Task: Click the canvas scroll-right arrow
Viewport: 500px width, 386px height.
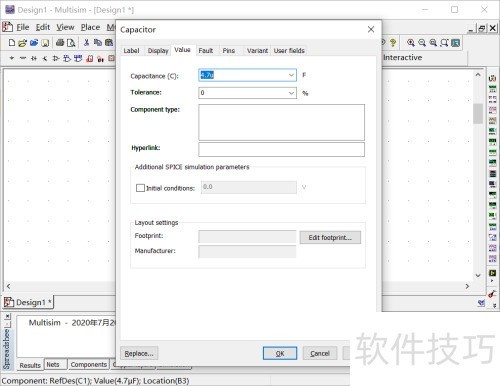Action: coord(467,286)
